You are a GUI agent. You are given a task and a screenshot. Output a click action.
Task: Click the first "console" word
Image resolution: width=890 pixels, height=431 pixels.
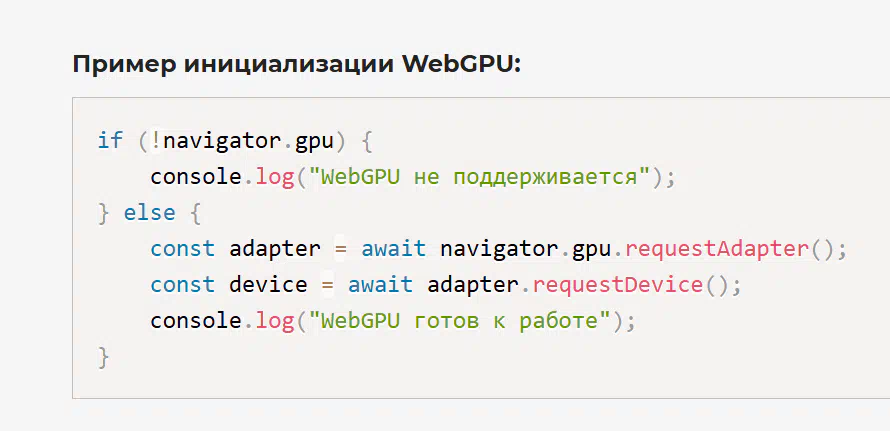click(196, 177)
